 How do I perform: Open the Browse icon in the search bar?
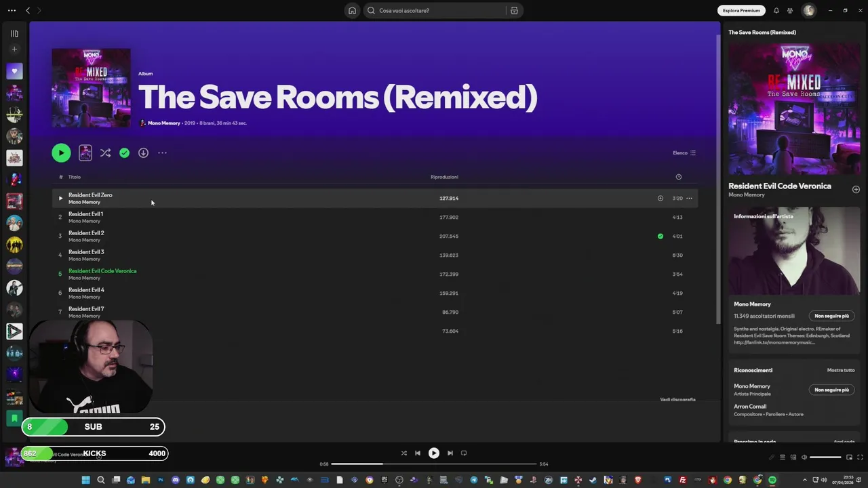514,10
